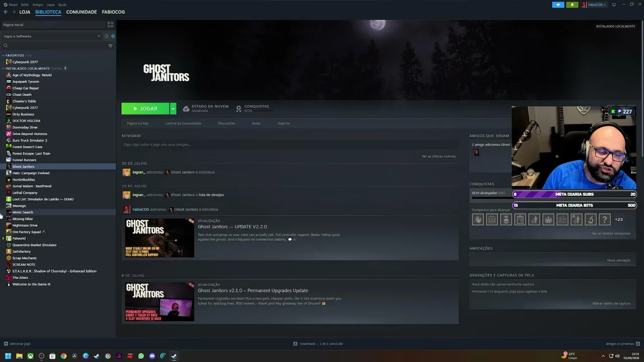This screenshot has width=644, height=362.
Task: Open Discord from the taskbar
Action: click(152, 356)
